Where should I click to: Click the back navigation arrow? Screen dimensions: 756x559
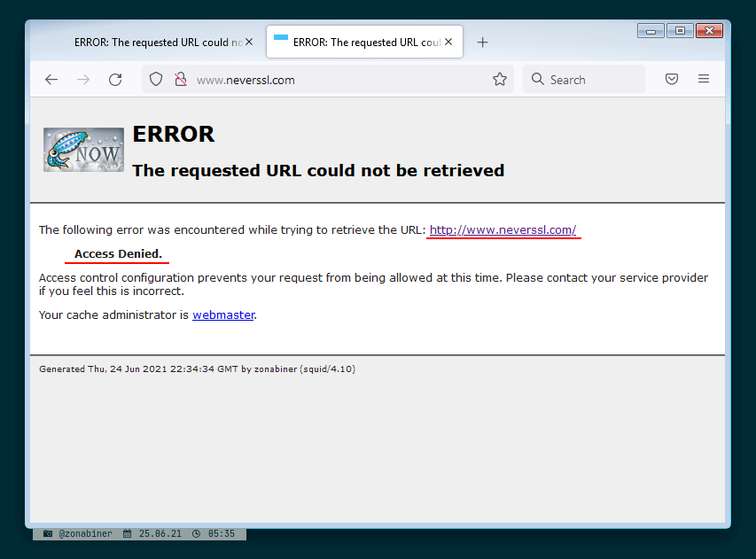[51, 79]
